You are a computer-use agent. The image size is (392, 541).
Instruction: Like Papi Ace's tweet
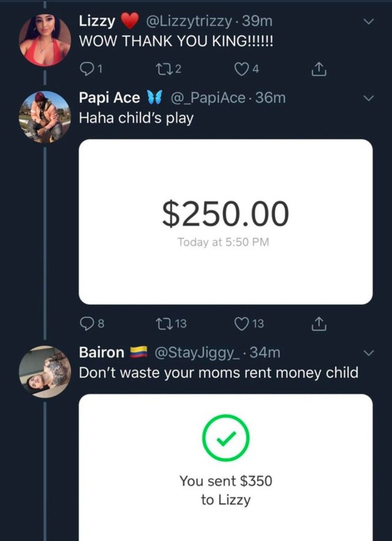(249, 323)
